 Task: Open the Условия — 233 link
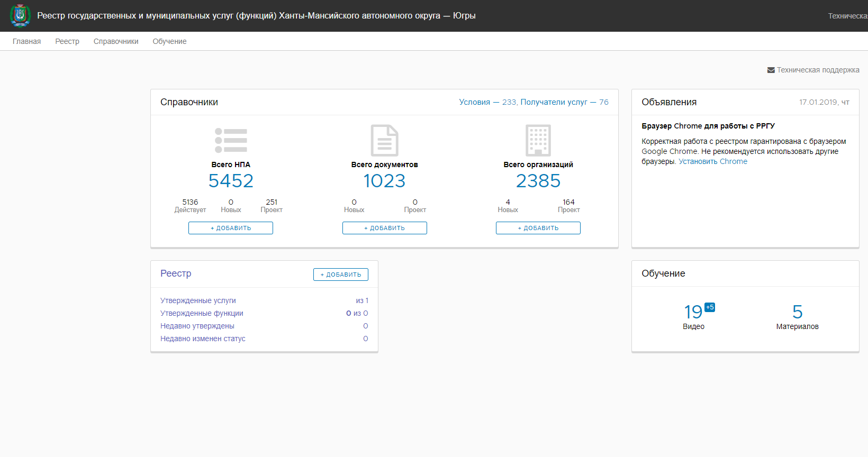[487, 102]
